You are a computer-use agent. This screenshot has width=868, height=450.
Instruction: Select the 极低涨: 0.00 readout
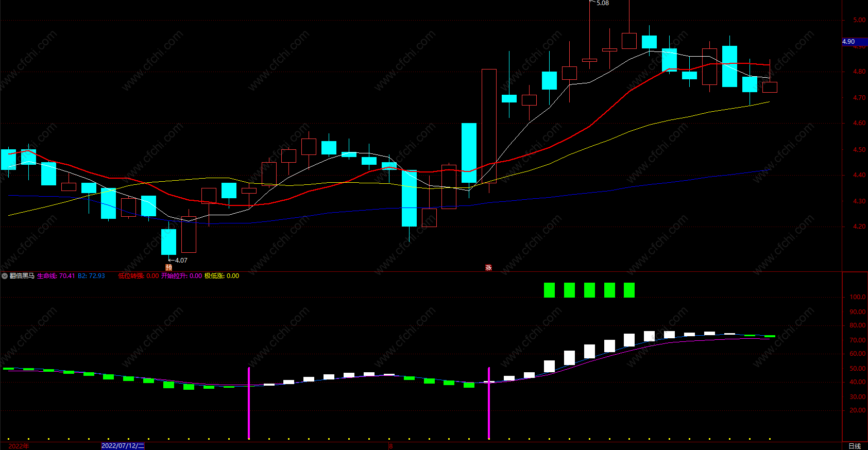(x=222, y=276)
